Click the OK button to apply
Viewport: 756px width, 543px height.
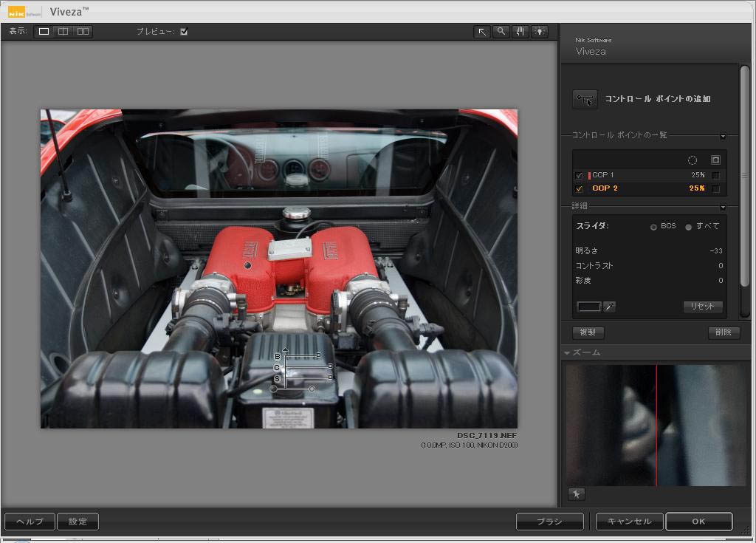(698, 522)
